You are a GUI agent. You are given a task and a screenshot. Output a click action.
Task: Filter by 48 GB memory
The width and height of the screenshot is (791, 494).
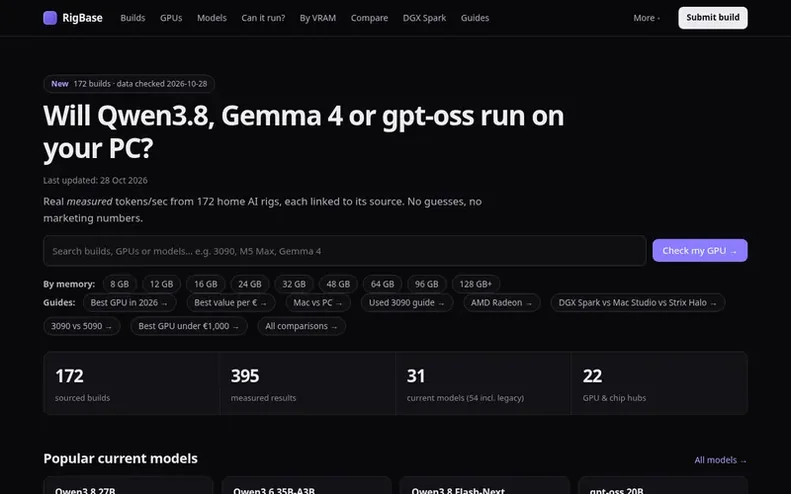(338, 284)
